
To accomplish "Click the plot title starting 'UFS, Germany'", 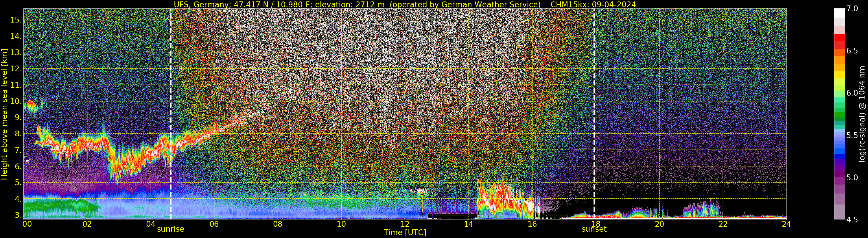I will (x=405, y=4).
